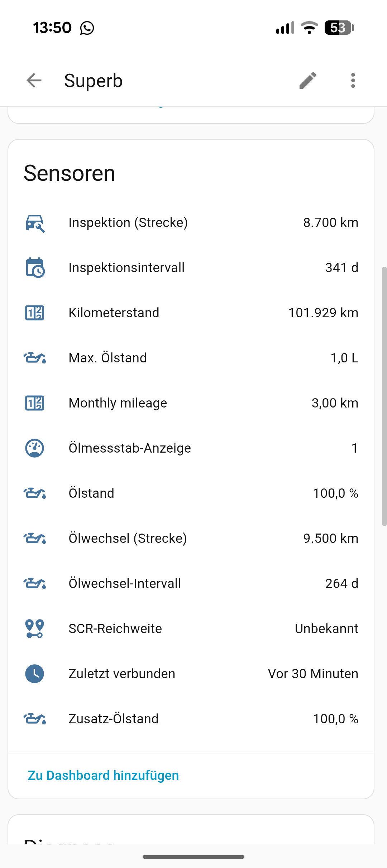The width and height of the screenshot is (387, 868).
Task: Tap the back arrow icon
Action: tap(34, 81)
